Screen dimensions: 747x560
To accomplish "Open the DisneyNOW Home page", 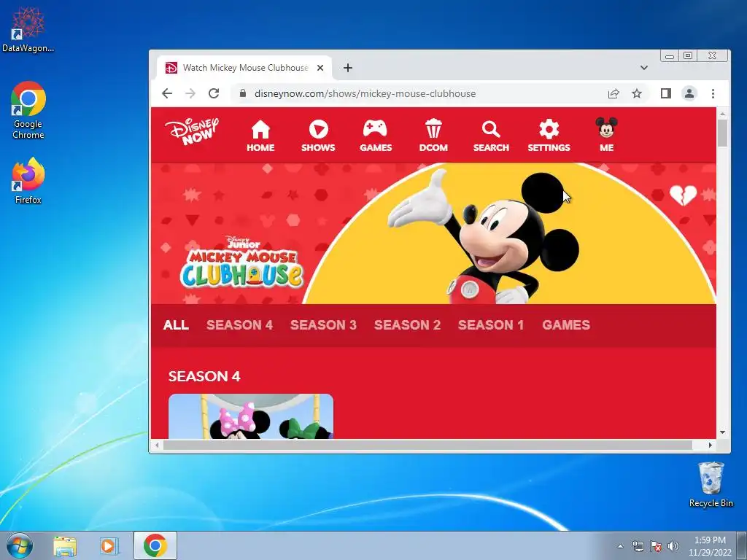I will 260,136.
